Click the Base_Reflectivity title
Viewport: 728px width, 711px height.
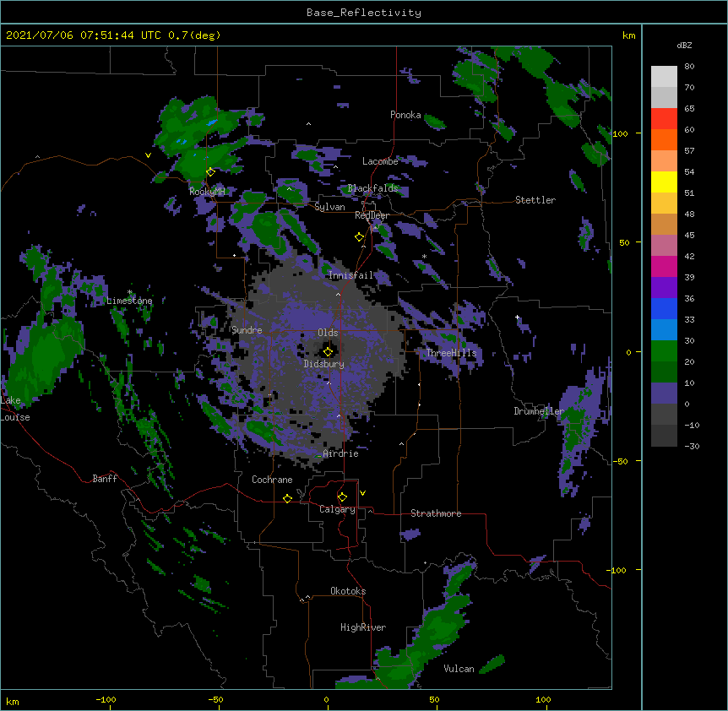(364, 13)
